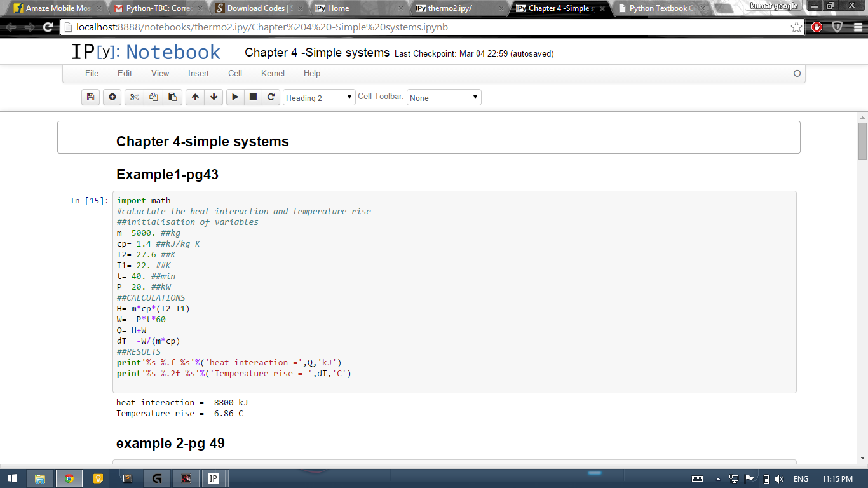The height and width of the screenshot is (488, 868).
Task: Bookmark this page with the star icon
Action: [x=796, y=27]
